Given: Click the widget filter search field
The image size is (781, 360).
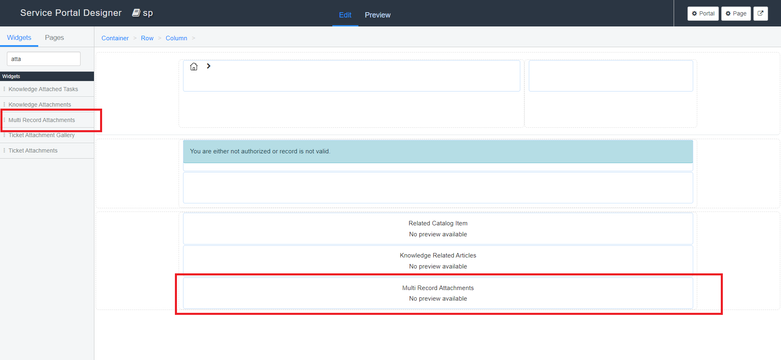Looking at the screenshot, I should pos(44,59).
